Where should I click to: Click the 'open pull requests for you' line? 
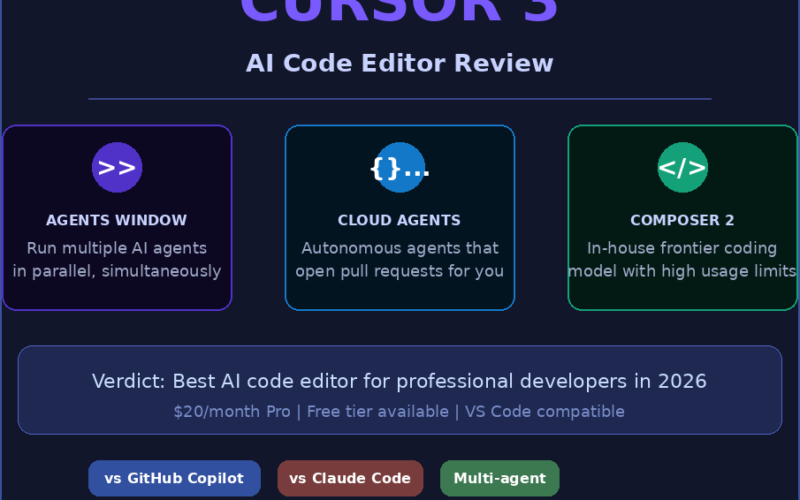(399, 271)
